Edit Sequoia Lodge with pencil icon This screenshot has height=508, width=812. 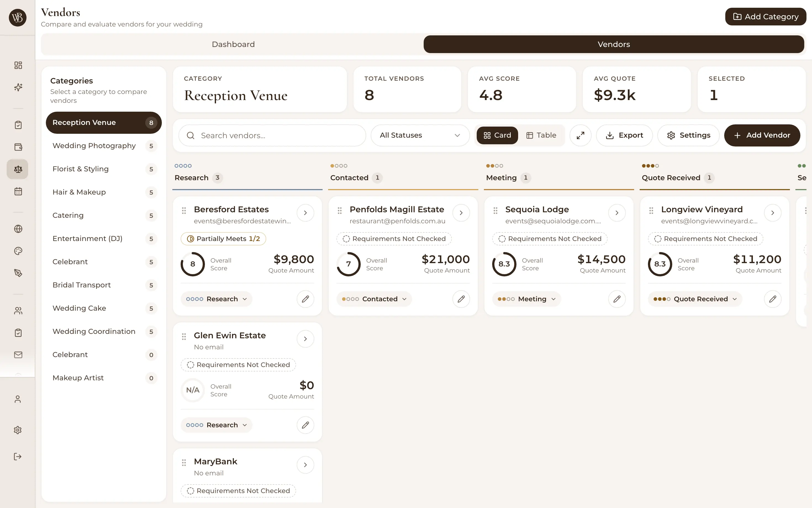(617, 299)
